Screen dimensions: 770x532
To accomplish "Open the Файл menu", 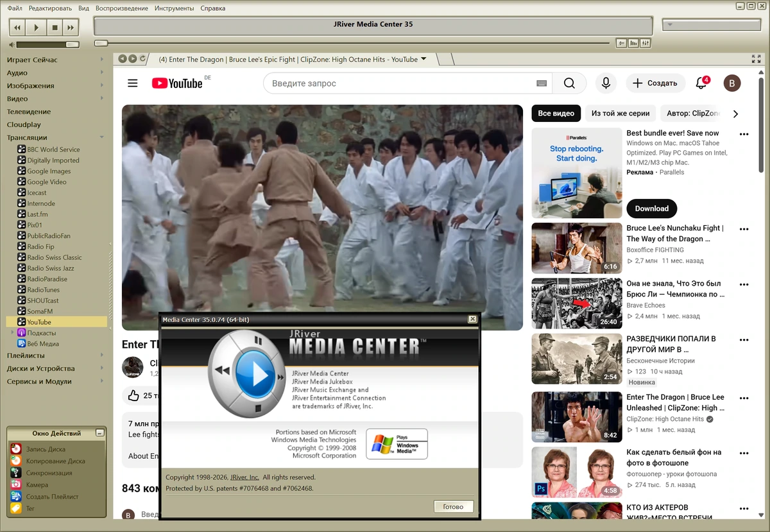I will point(15,8).
